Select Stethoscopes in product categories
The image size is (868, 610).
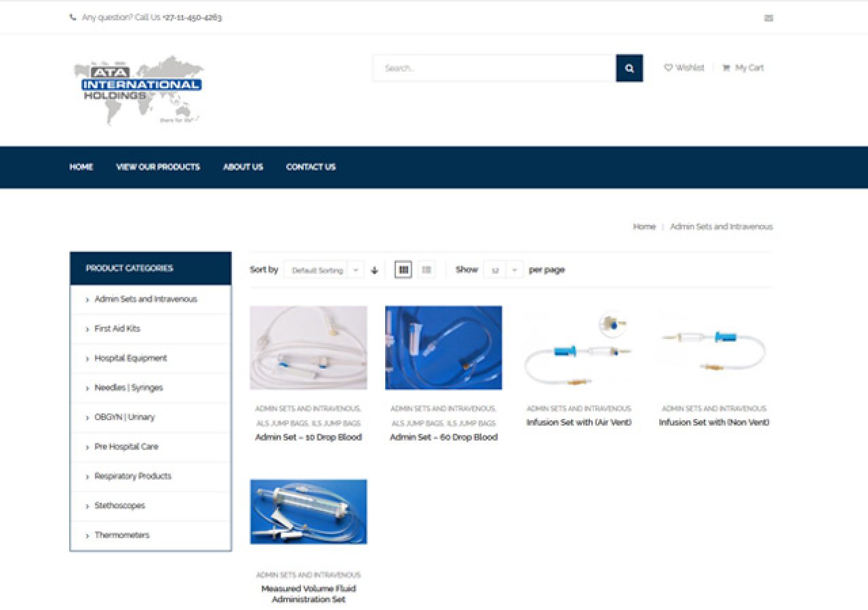click(x=119, y=506)
